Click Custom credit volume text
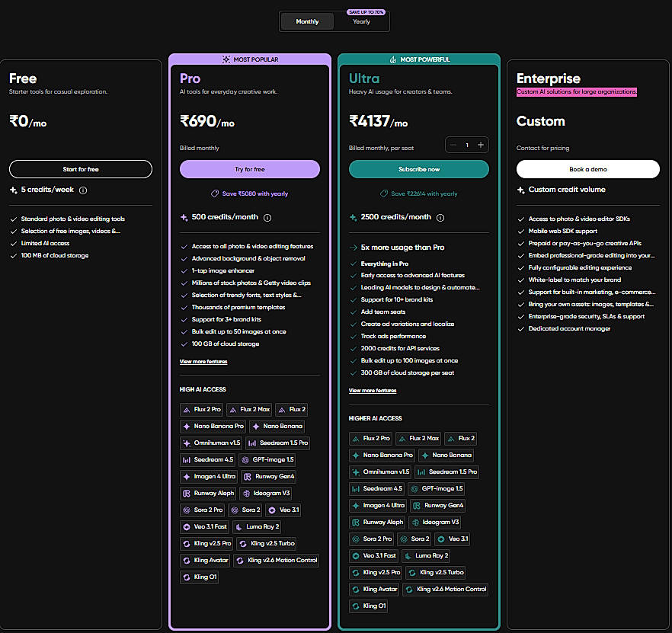This screenshot has width=672, height=633. coord(567,190)
